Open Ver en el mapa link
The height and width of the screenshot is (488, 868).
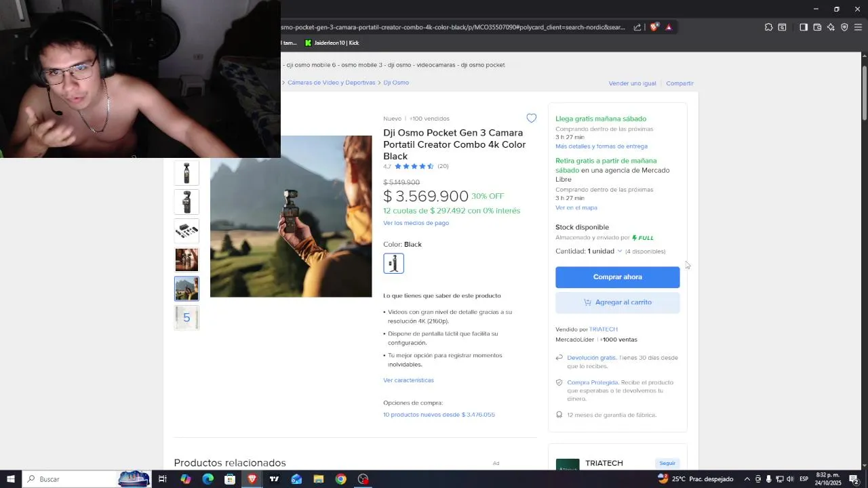(x=576, y=208)
